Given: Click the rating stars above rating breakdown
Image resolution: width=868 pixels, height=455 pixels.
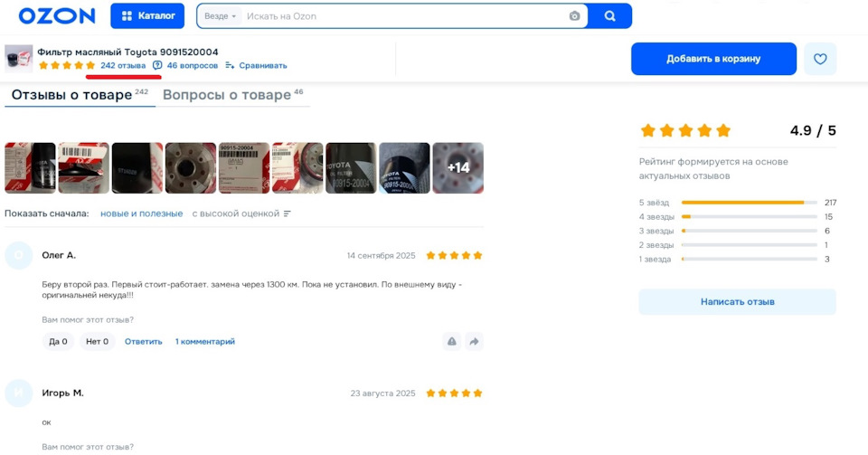Looking at the screenshot, I should [685, 130].
